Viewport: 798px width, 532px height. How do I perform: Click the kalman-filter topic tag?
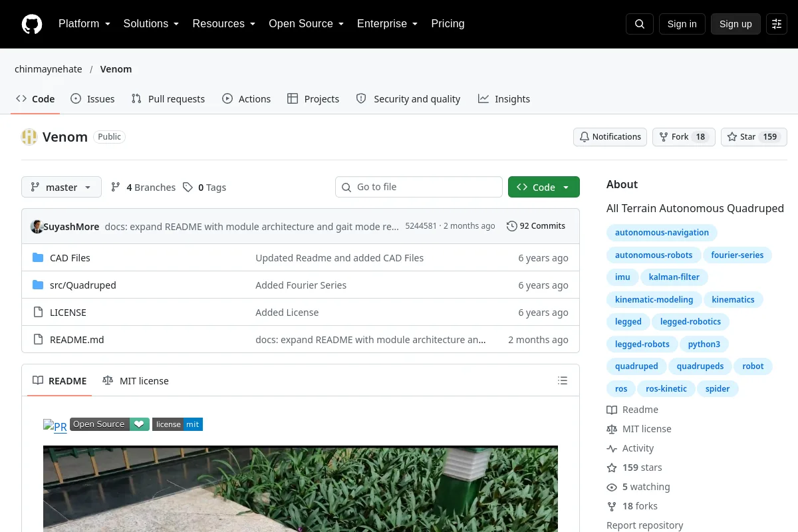click(x=674, y=277)
